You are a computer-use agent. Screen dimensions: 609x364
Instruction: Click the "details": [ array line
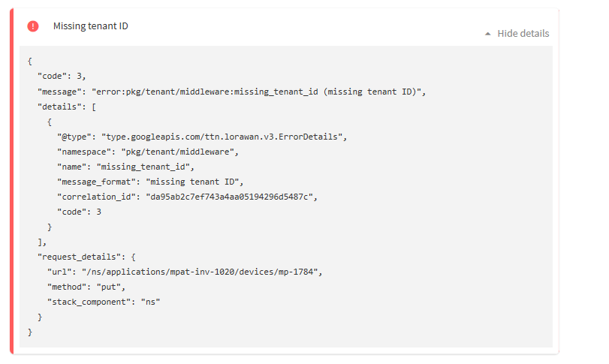[x=67, y=107]
